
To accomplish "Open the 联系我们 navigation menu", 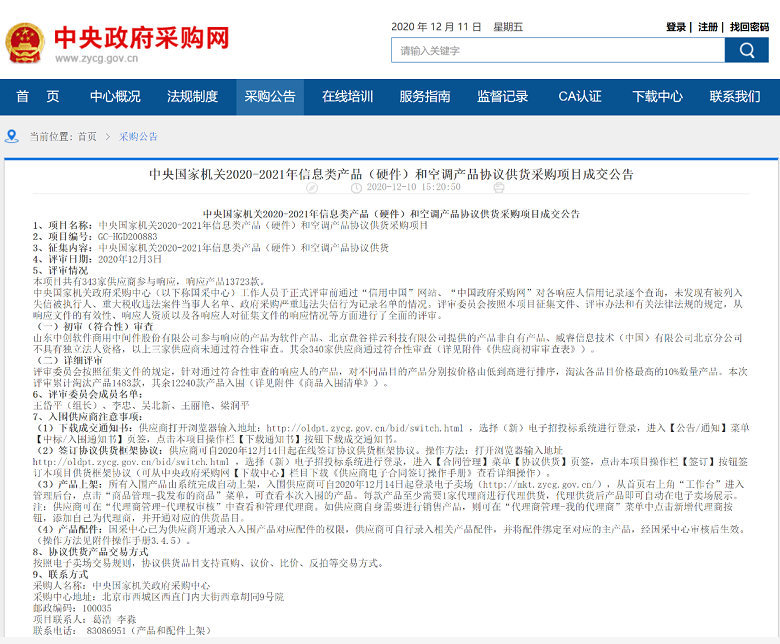I will pyautogui.click(x=735, y=97).
